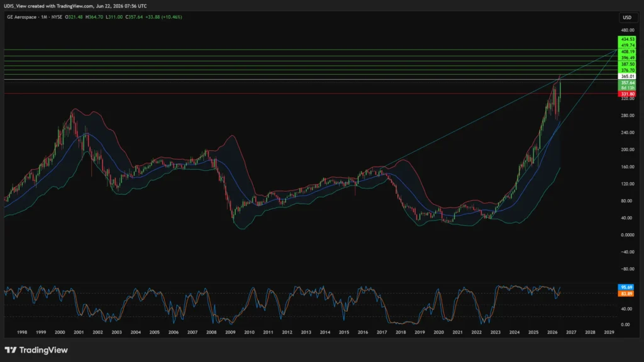Click the current price label 357.64 on axis

(627, 83)
